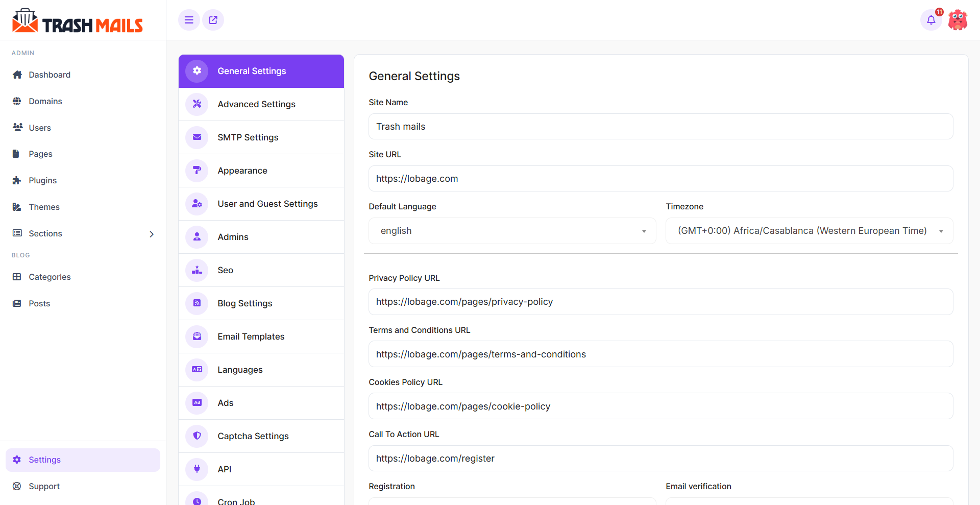Toggle the sidebar with the hamburger icon
Viewport: 980px width, 505px height.
tap(188, 20)
